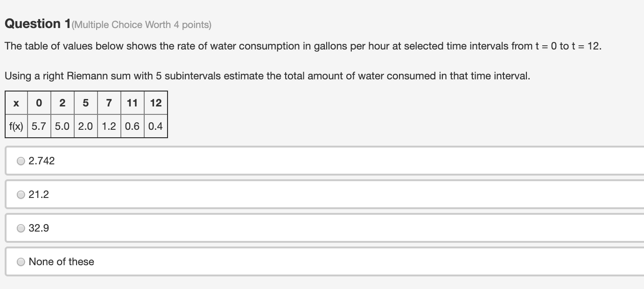Select the table cell showing 2.0
Image resolution: width=644 pixels, height=289 pixels.
coord(85,126)
